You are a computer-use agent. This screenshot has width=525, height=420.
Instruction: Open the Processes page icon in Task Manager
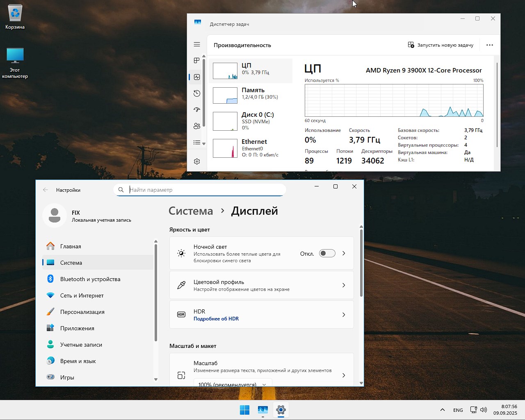pos(197,61)
